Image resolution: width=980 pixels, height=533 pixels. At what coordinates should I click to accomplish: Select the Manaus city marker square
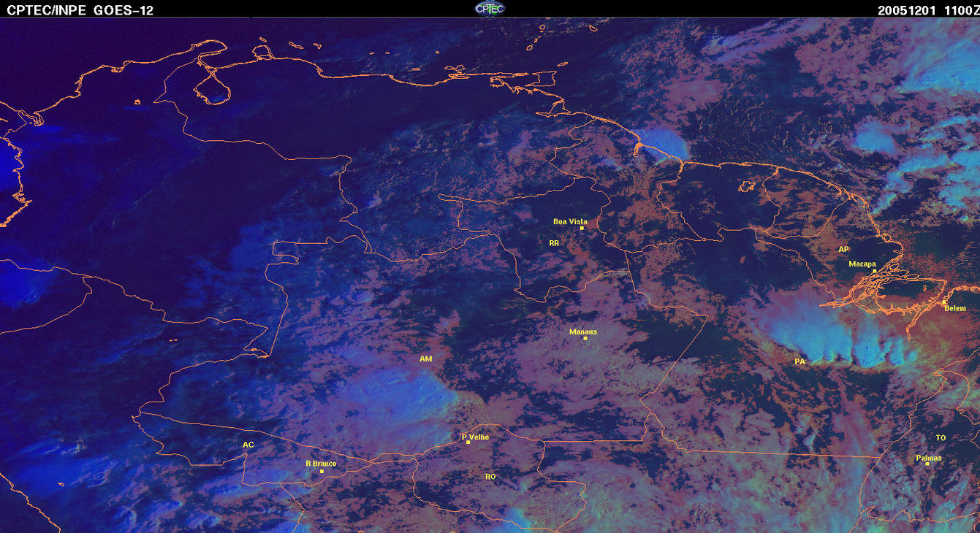pyautogui.click(x=585, y=338)
